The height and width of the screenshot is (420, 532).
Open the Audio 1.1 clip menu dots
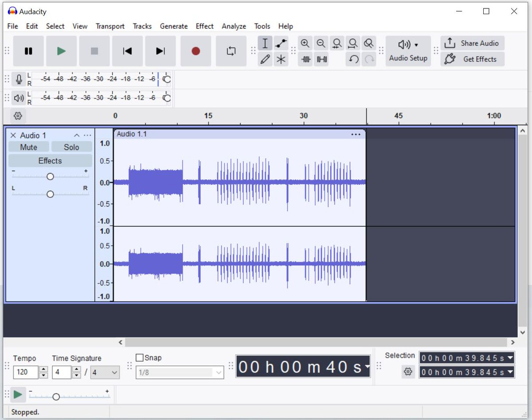356,134
